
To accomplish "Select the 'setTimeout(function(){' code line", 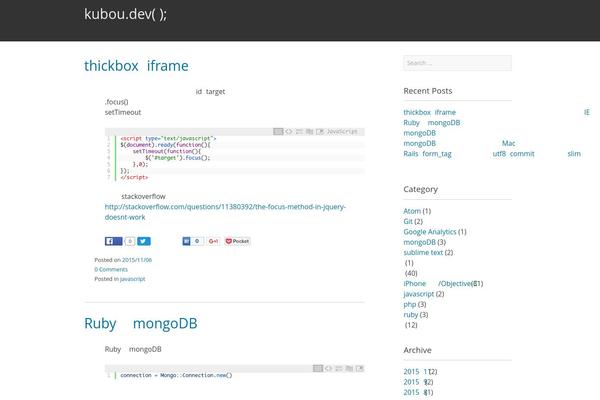I will [167, 151].
